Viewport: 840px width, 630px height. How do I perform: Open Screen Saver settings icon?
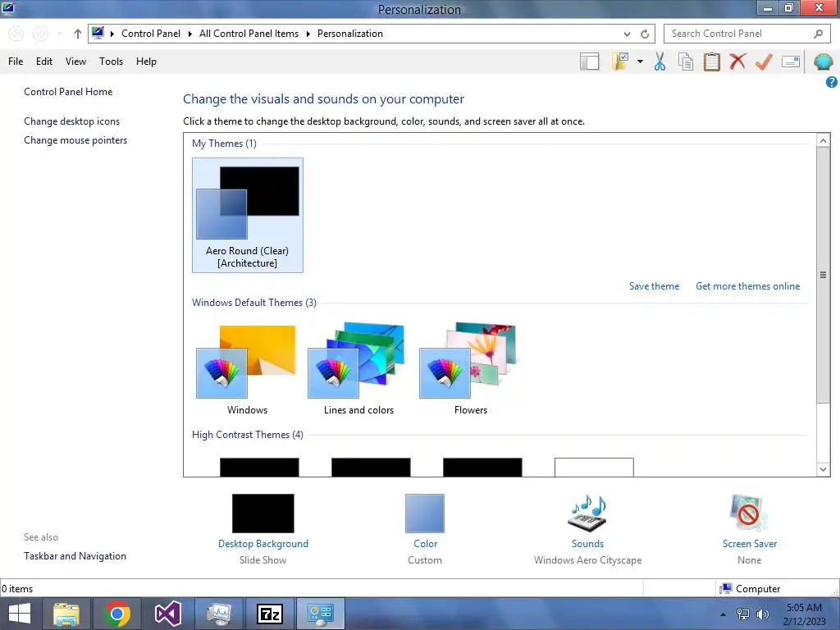pyautogui.click(x=749, y=514)
